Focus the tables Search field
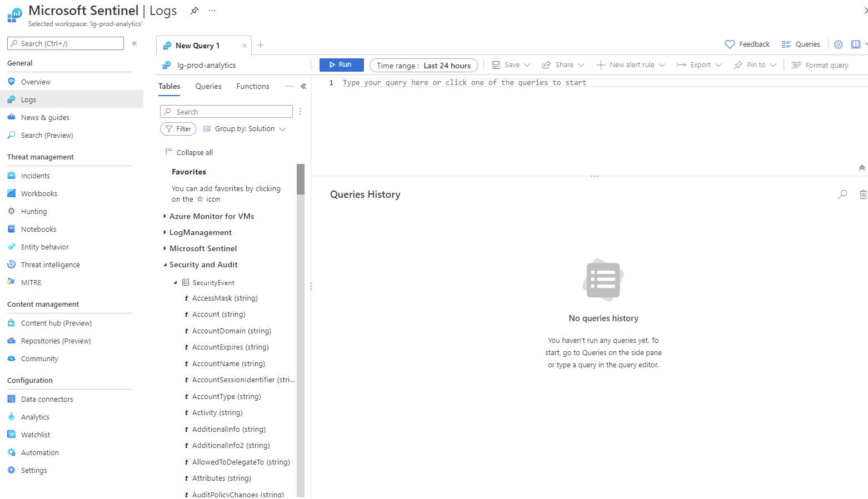The width and height of the screenshot is (868, 499). point(226,112)
